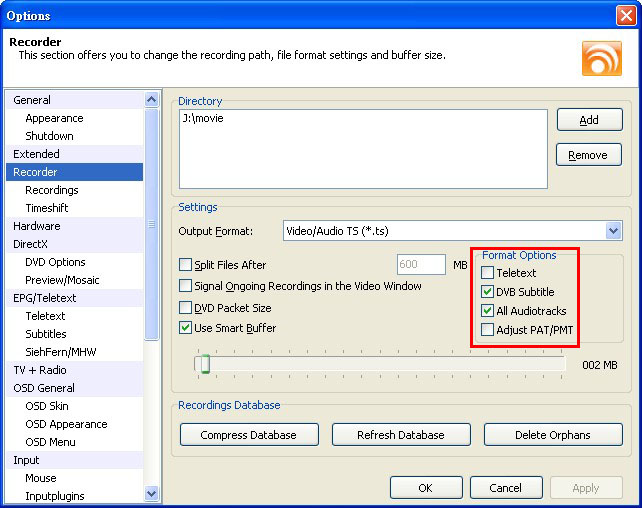Open the OSD Skin settings page
The image size is (642, 508).
tap(47, 406)
